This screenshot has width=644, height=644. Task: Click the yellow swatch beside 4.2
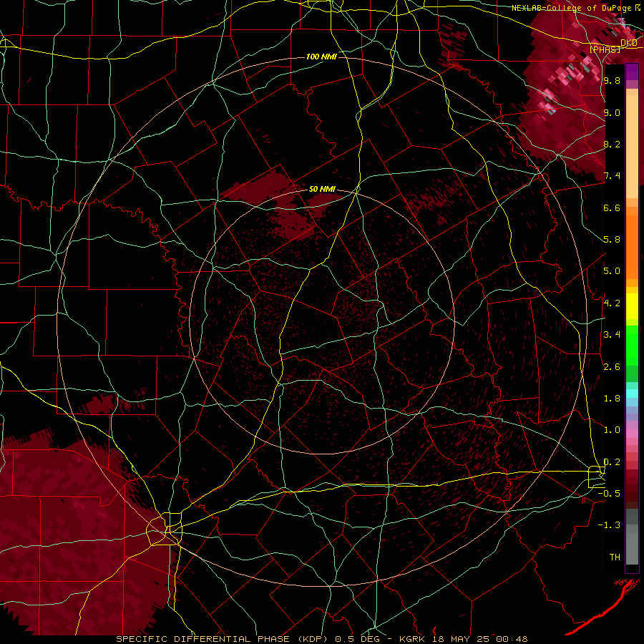632,306
